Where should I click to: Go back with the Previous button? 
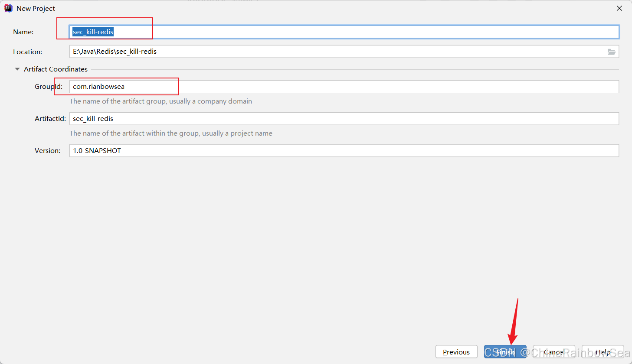(x=456, y=352)
